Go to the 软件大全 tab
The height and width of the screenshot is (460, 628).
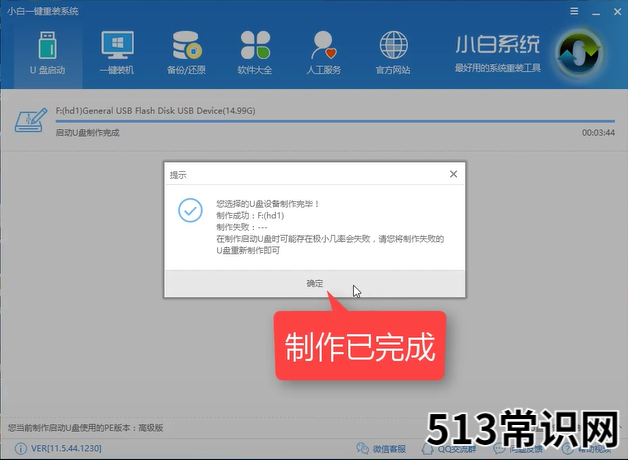coord(255,53)
